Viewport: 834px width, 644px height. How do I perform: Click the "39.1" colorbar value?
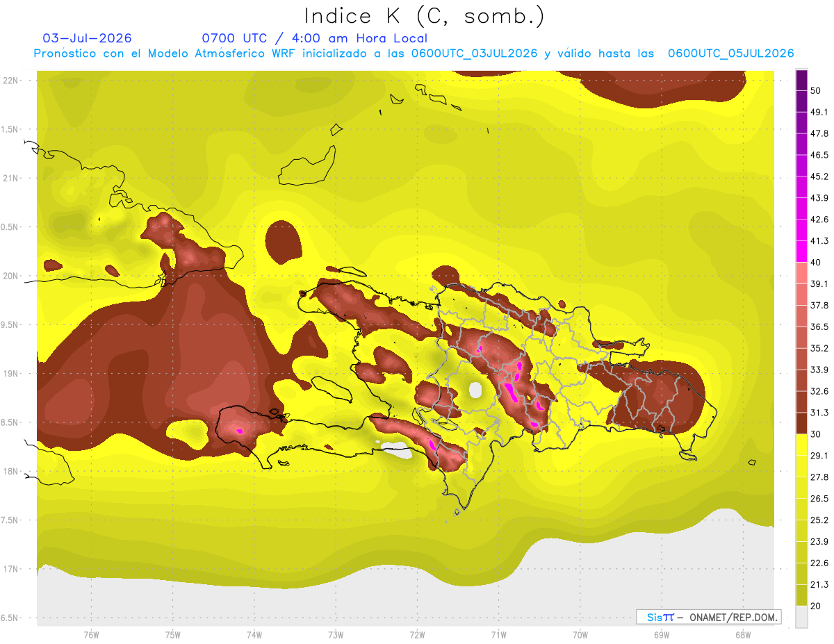[x=819, y=283]
